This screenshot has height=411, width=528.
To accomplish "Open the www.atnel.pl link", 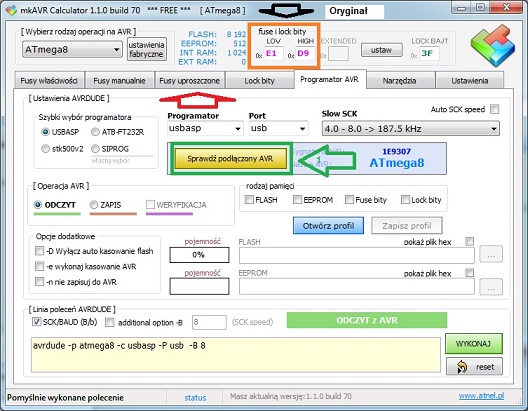I will (x=481, y=396).
